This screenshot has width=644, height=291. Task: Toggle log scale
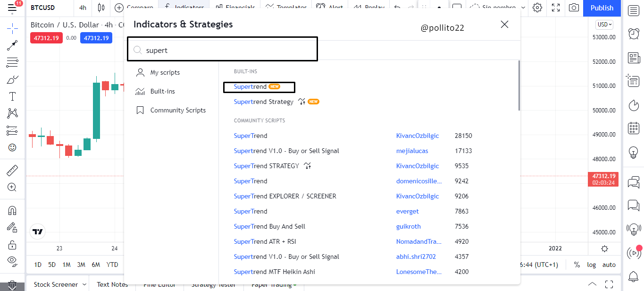[x=591, y=265]
